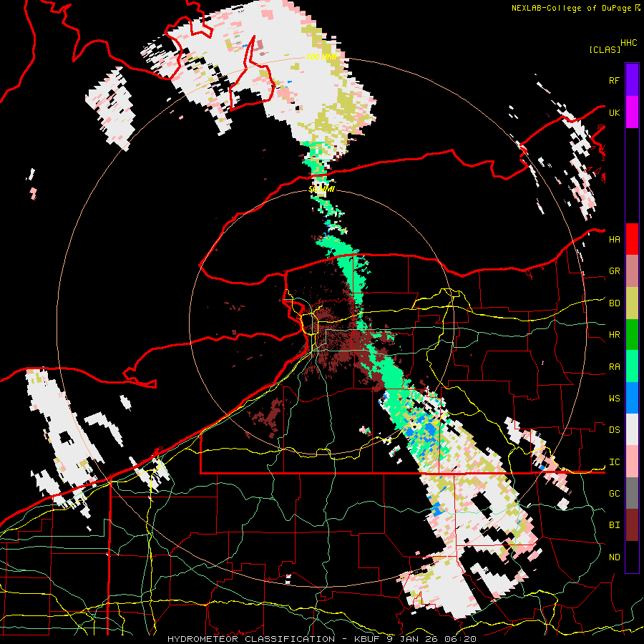Viewport: 644px width, 644px height.
Task: Click the WS blue legend color swatch
Action: pos(632,398)
